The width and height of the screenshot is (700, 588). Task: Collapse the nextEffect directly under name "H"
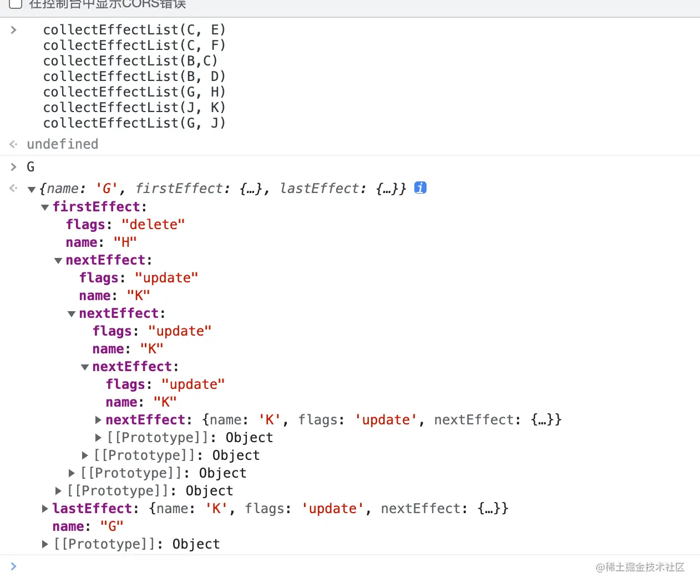point(58,260)
